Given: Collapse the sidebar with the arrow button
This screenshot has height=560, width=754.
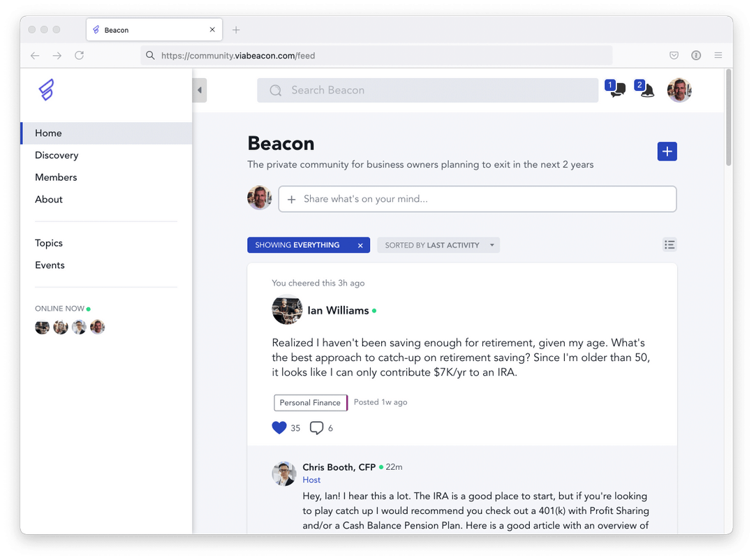Looking at the screenshot, I should coord(200,90).
